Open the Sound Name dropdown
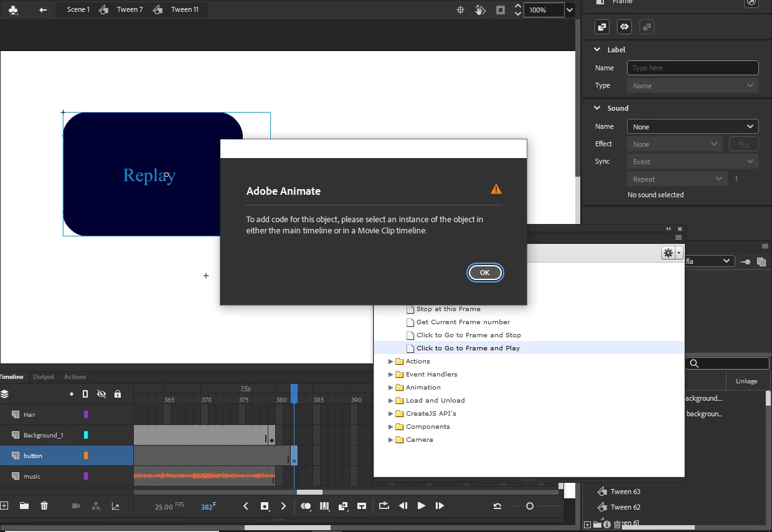 [x=693, y=126]
